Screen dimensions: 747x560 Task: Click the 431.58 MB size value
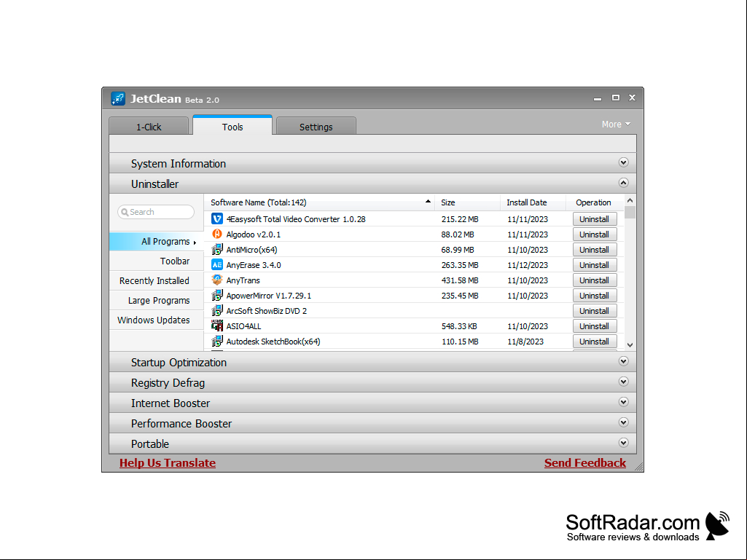(460, 280)
